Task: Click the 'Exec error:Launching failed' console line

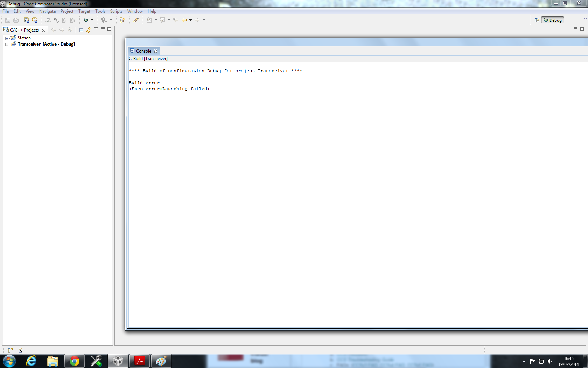Action: pyautogui.click(x=169, y=89)
